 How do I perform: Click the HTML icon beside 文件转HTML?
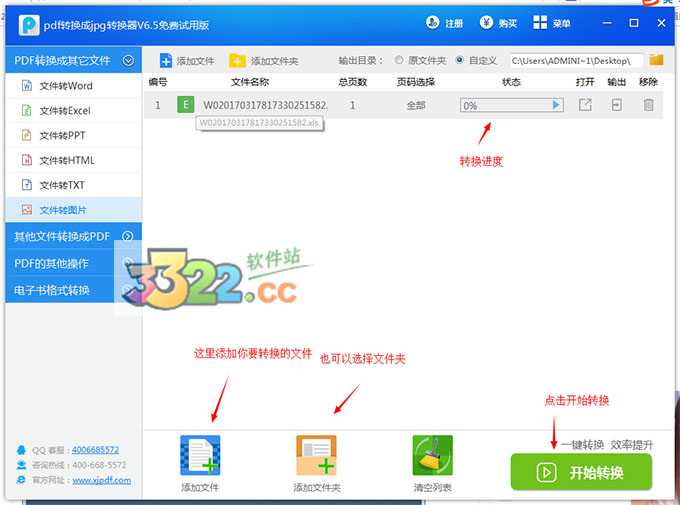(27, 160)
